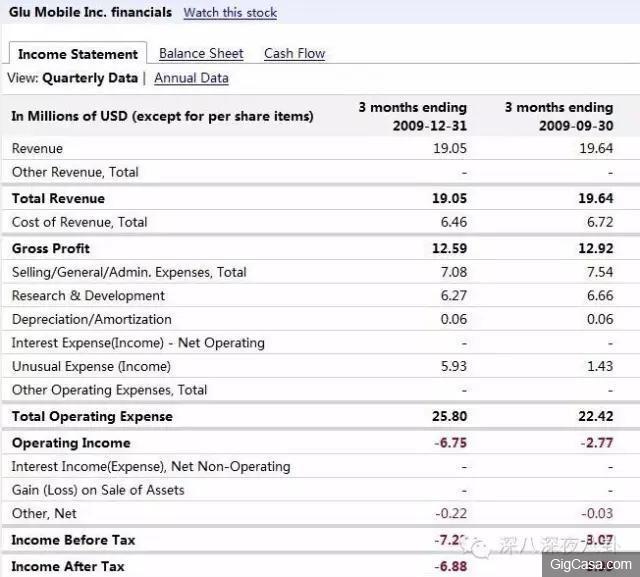Select 'Interest Expense(Income) - Net Operating' label

tap(138, 343)
